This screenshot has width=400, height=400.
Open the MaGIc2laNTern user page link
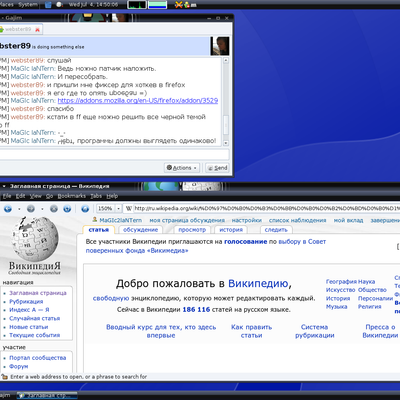tap(120, 220)
